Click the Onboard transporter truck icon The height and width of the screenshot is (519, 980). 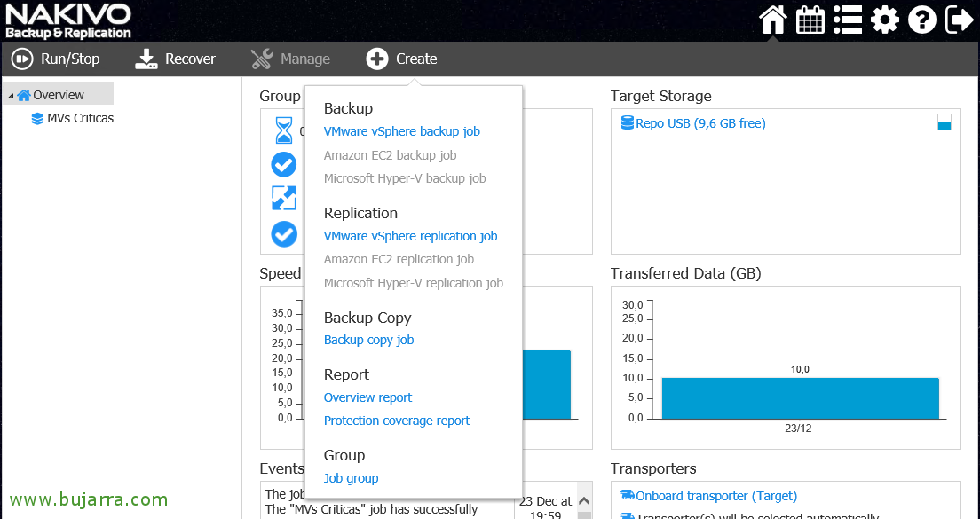pyautogui.click(x=628, y=495)
